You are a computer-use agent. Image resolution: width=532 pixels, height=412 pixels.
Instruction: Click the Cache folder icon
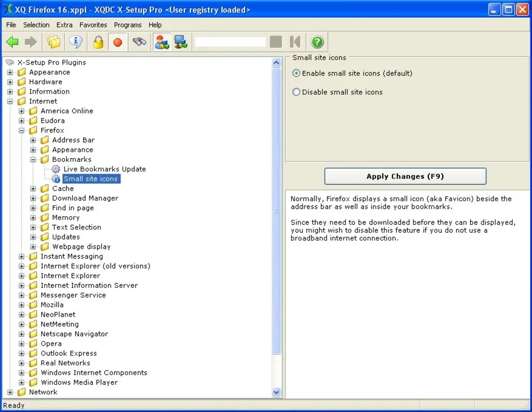click(45, 188)
